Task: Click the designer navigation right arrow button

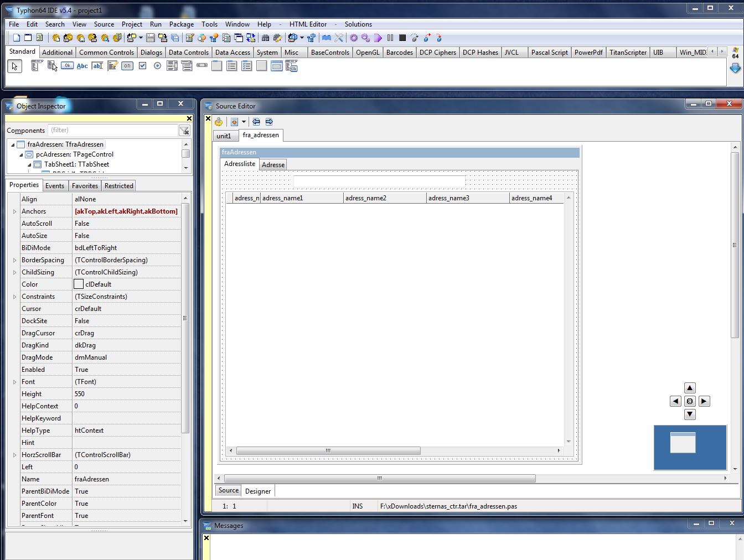Action: [x=704, y=401]
